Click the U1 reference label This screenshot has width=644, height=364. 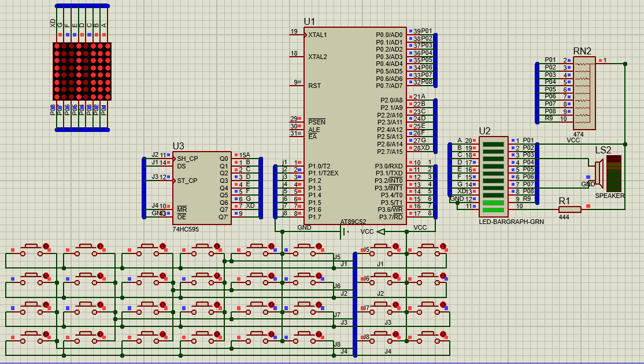pos(309,21)
